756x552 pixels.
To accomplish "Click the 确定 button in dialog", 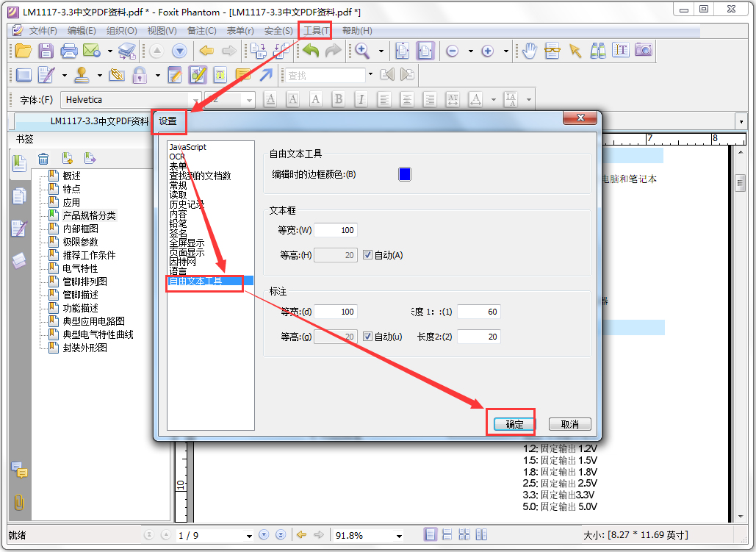I will 514,424.
